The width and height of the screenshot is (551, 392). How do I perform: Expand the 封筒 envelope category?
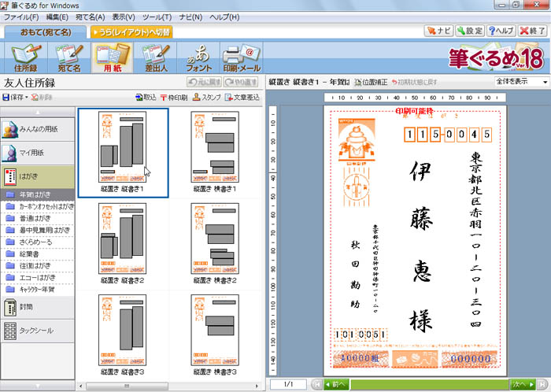pos(37,305)
